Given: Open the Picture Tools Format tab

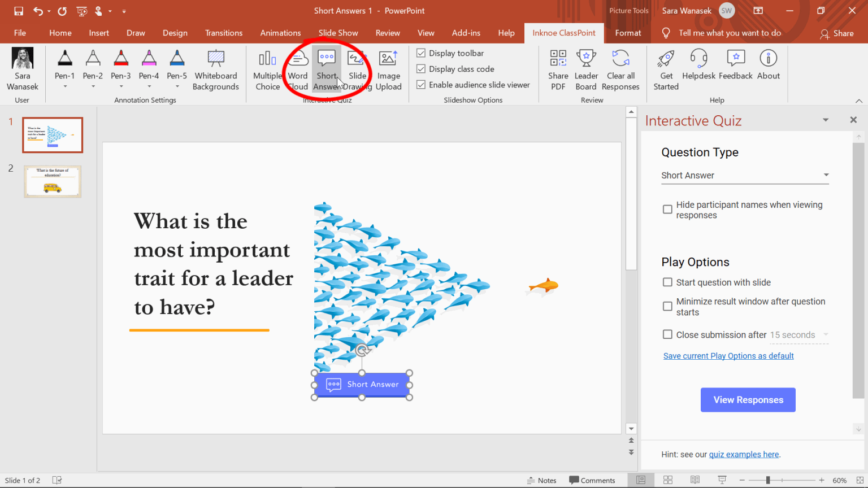Looking at the screenshot, I should 628,33.
